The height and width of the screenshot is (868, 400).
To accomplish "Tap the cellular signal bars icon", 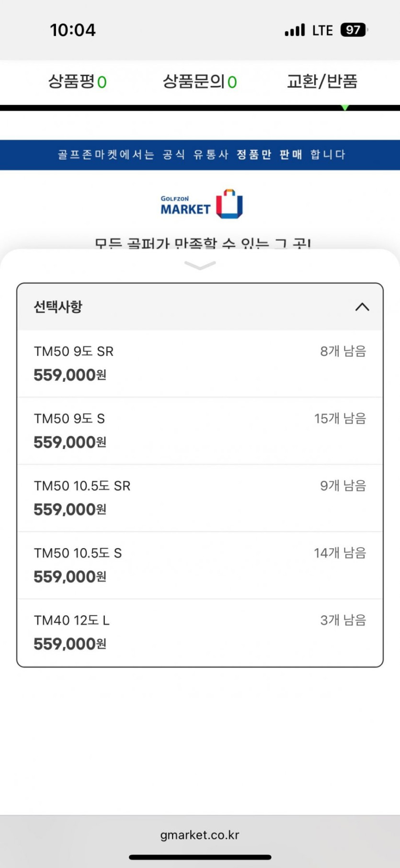I will pyautogui.click(x=295, y=30).
